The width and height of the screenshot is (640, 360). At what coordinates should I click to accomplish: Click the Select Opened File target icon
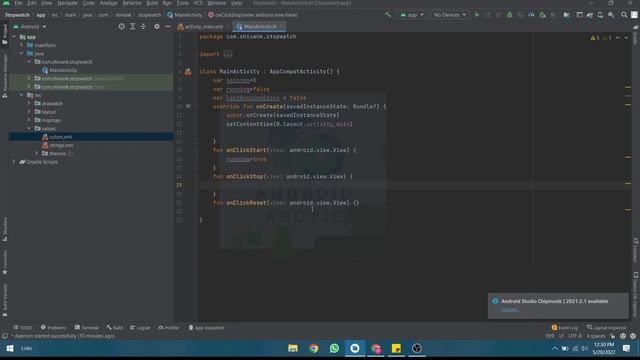click(121, 27)
